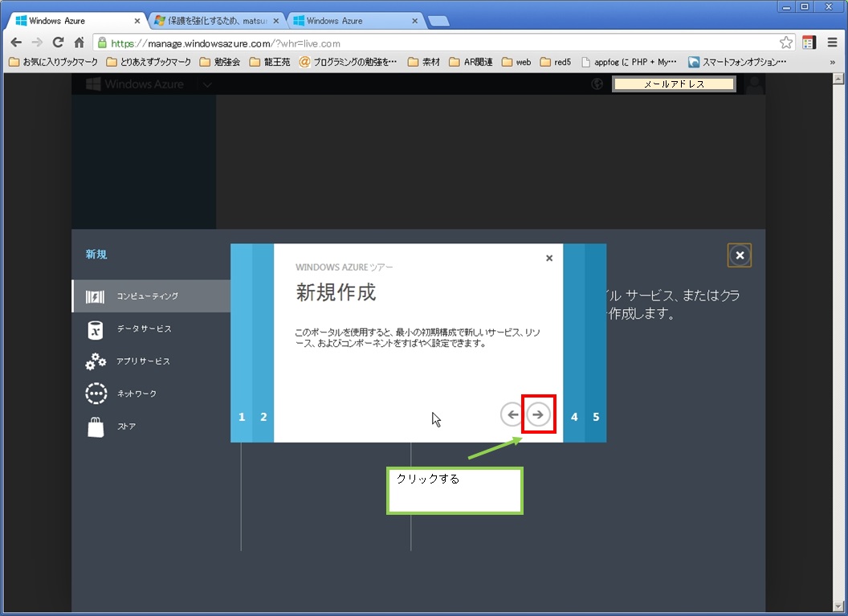This screenshot has width=848, height=616.
Task: Open the 素材 bookmark folder
Action: 423,62
